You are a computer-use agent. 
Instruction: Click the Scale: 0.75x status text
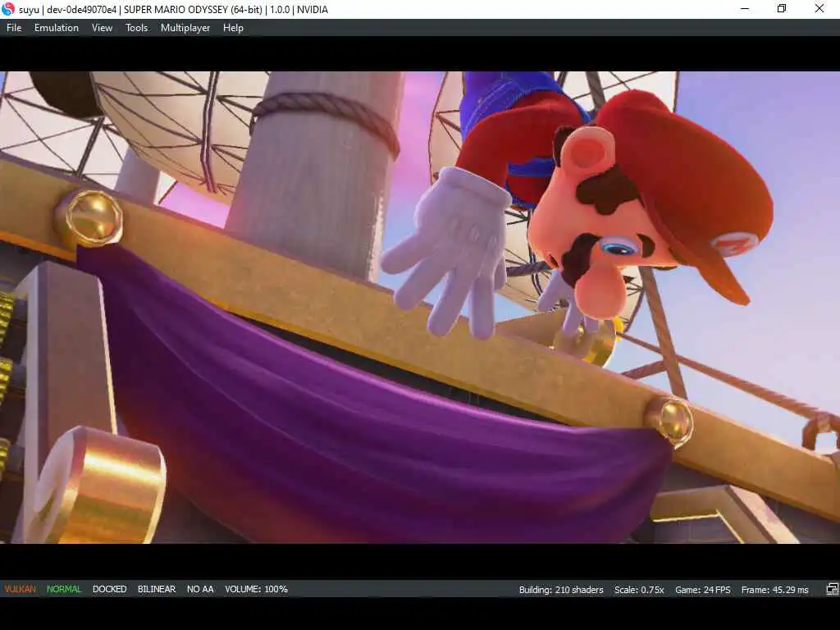tap(639, 590)
